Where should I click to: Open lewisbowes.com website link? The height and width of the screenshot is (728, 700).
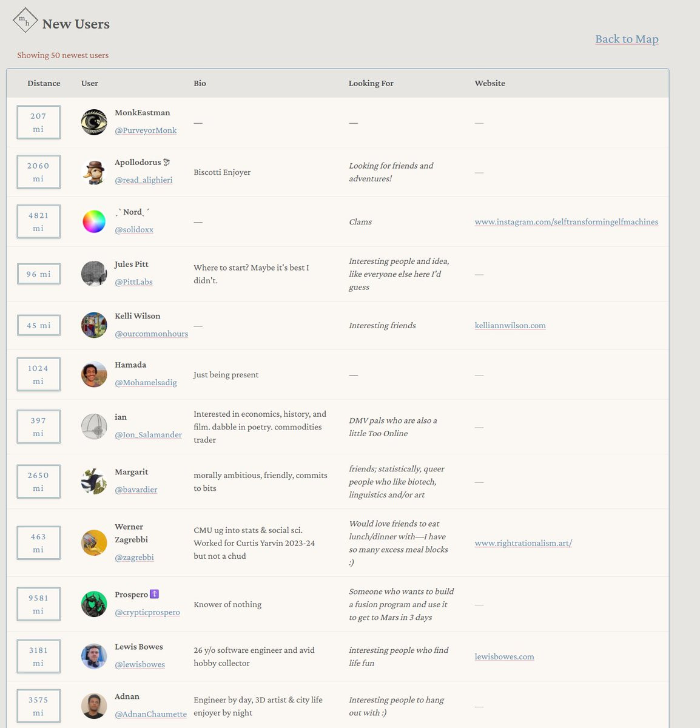[504, 656]
